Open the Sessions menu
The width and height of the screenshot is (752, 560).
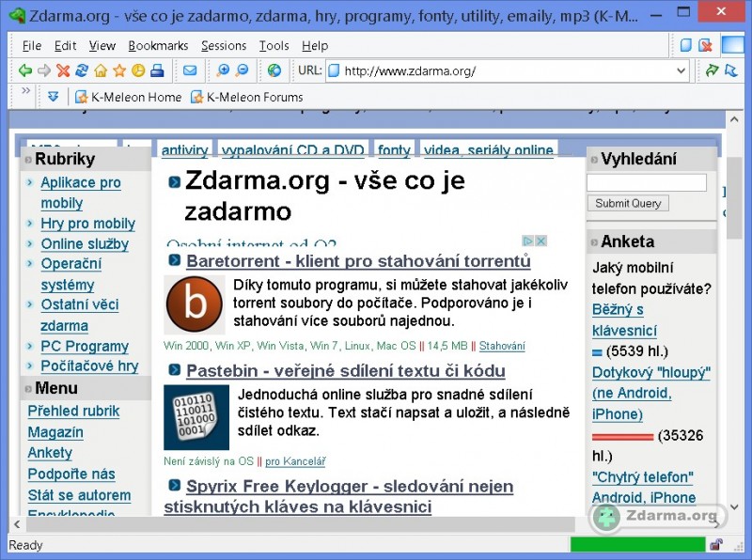click(x=224, y=45)
